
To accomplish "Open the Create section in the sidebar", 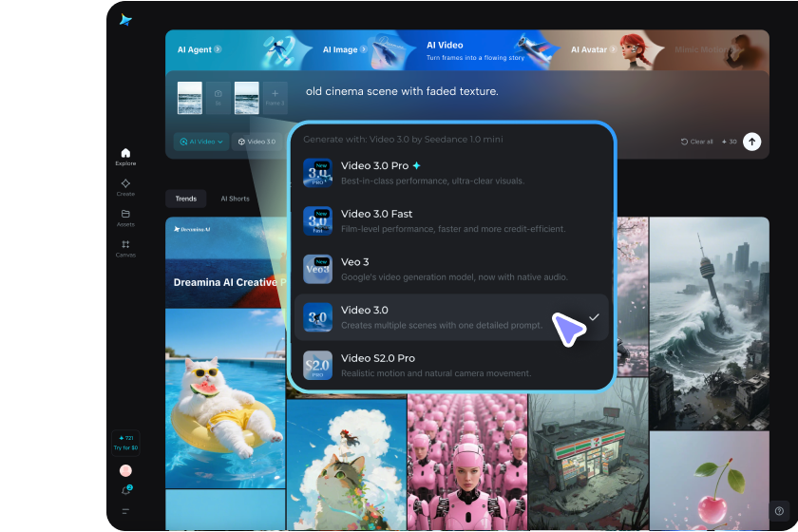I will tap(125, 187).
